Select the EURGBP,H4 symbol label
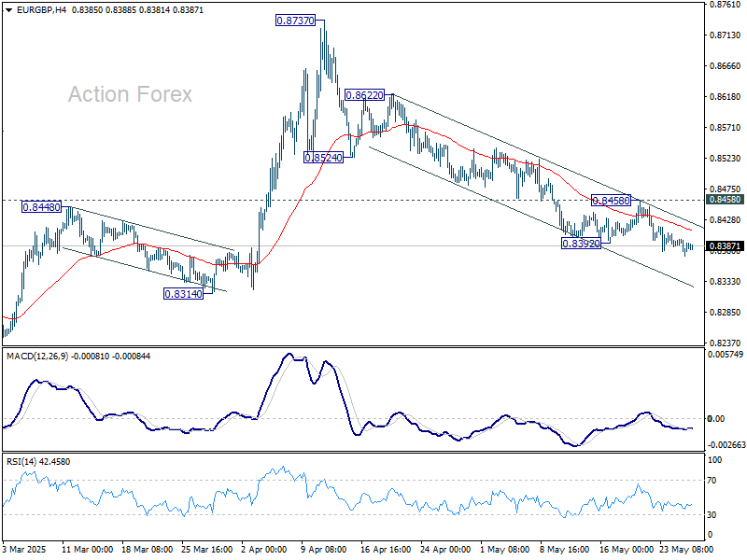Image resolution: width=747 pixels, height=560 pixels. tap(41, 10)
